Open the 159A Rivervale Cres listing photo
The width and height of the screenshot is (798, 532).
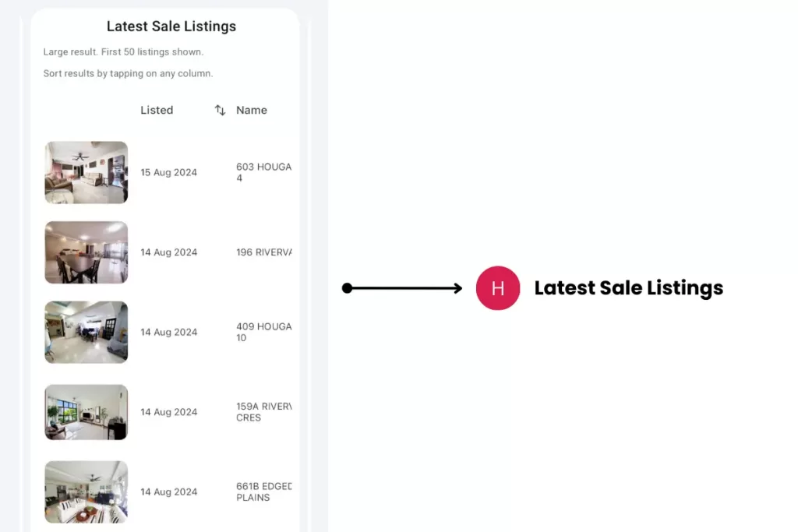[87, 412]
